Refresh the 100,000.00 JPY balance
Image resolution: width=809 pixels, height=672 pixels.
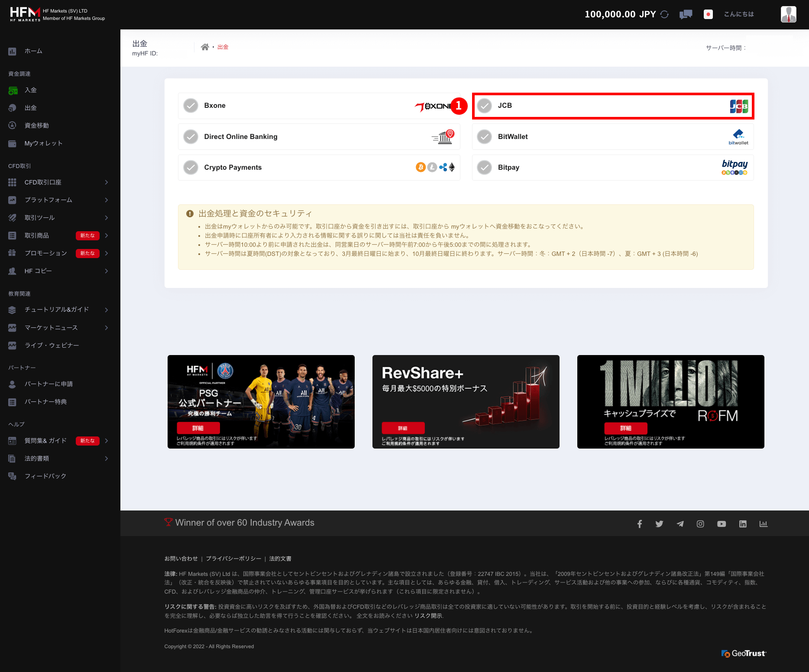pyautogui.click(x=665, y=14)
